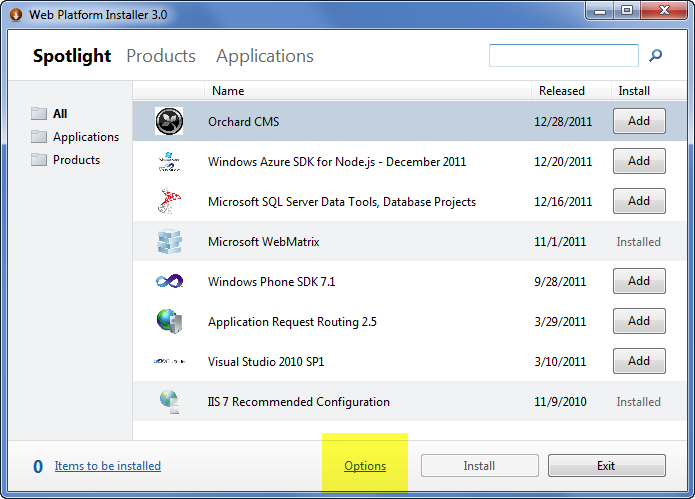Select the Windows Phone SDK 7.1 name

coord(271,282)
